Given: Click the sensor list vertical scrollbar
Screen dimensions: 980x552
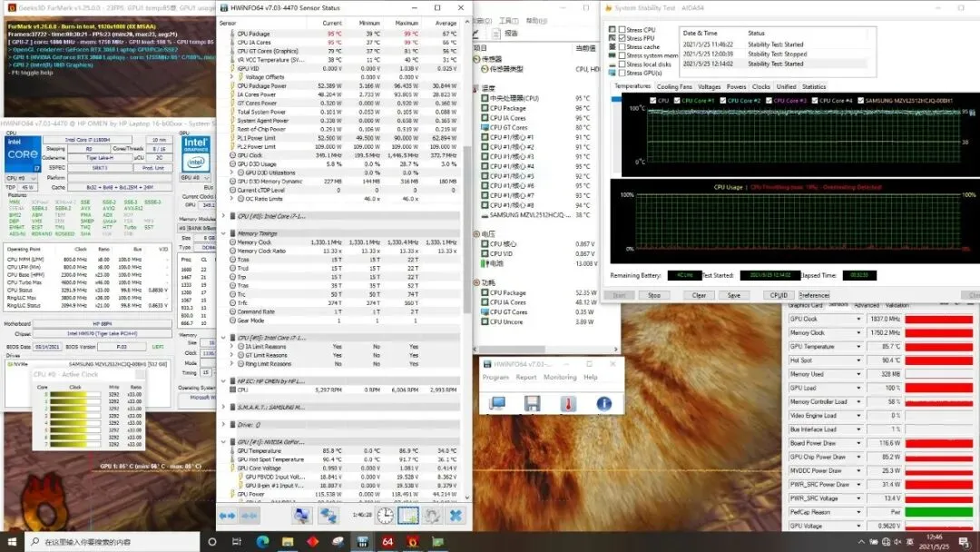Looking at the screenshot, I should coord(467,250).
